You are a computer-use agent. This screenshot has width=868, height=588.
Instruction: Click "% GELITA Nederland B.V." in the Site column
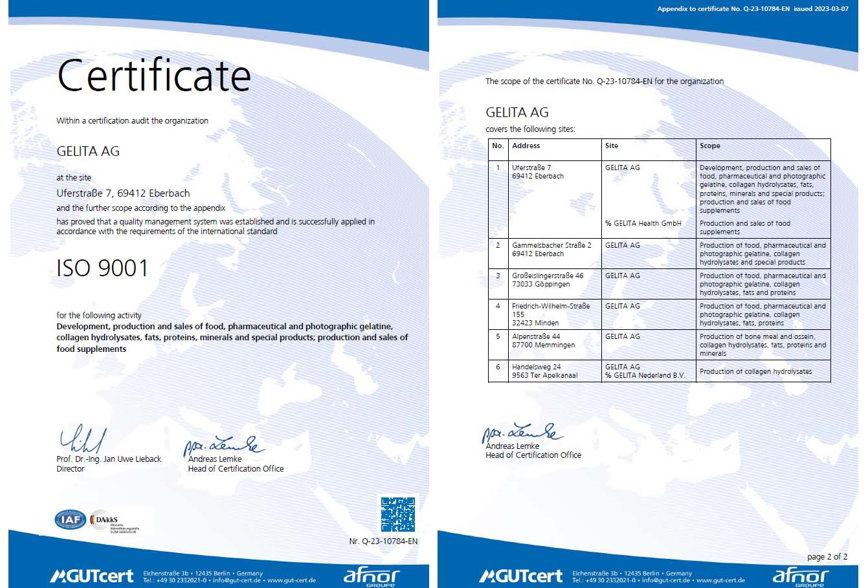pos(645,375)
